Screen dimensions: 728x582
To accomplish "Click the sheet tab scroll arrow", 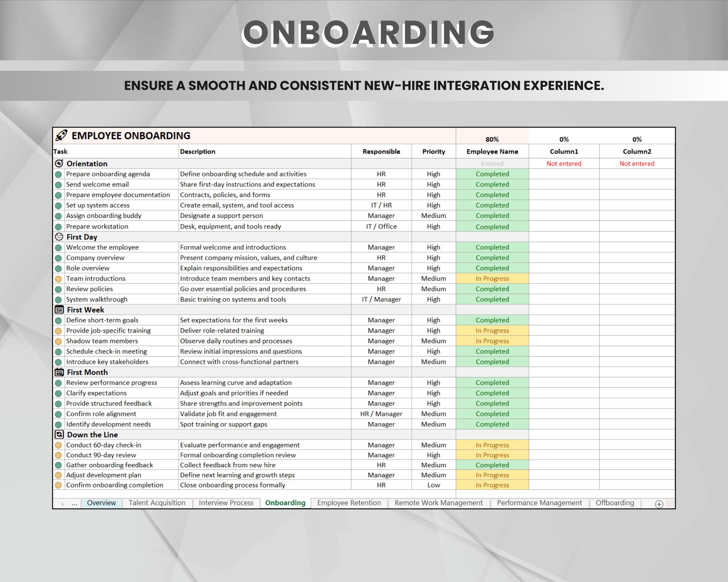I will coord(62,504).
